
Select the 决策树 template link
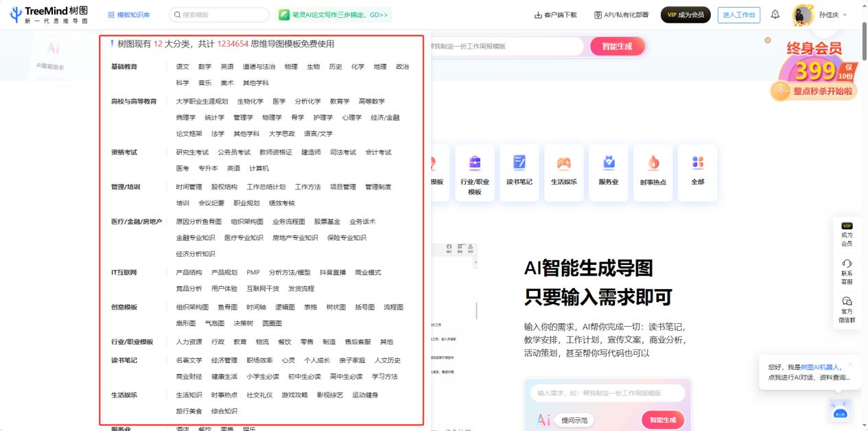pos(244,323)
